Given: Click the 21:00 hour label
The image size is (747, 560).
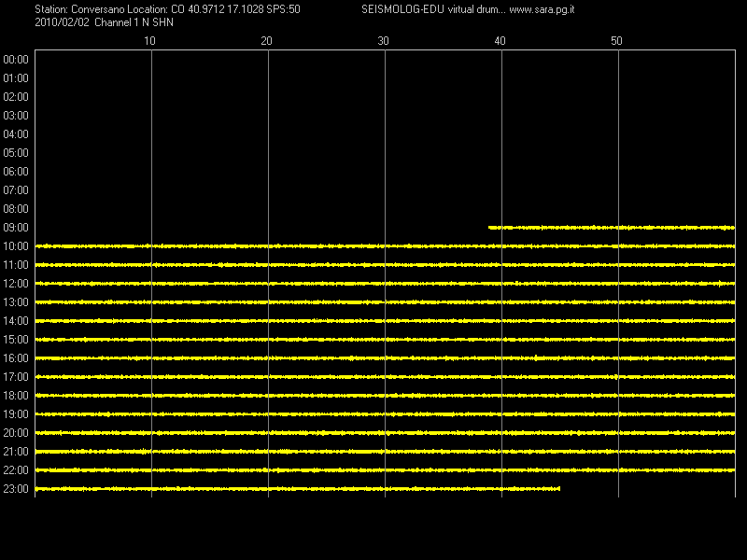Looking at the screenshot, I should pyautogui.click(x=16, y=452).
